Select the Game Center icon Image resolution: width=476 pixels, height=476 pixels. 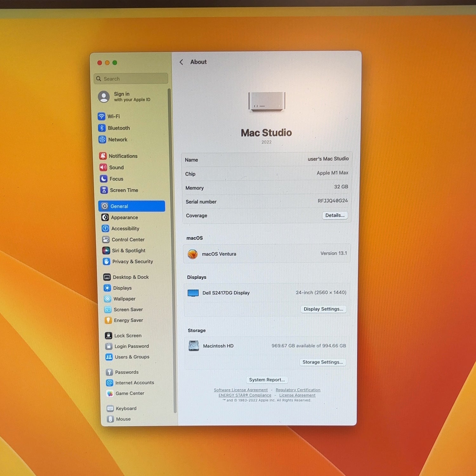[x=110, y=393]
